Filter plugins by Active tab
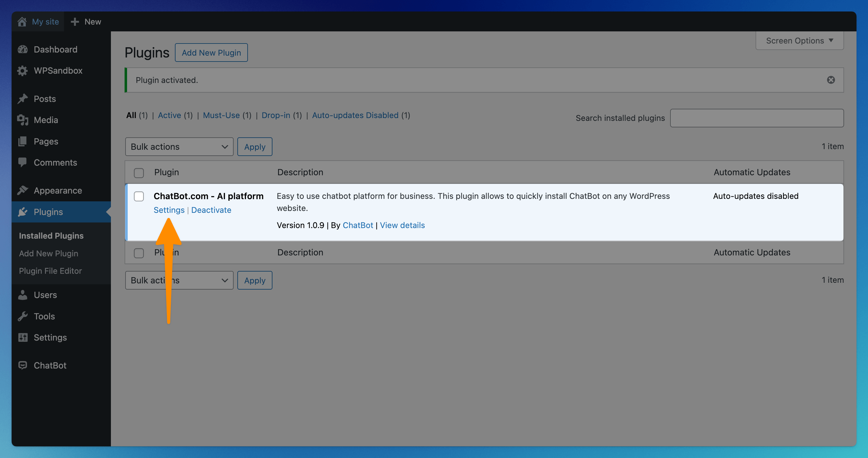This screenshot has width=868, height=458. tap(170, 115)
